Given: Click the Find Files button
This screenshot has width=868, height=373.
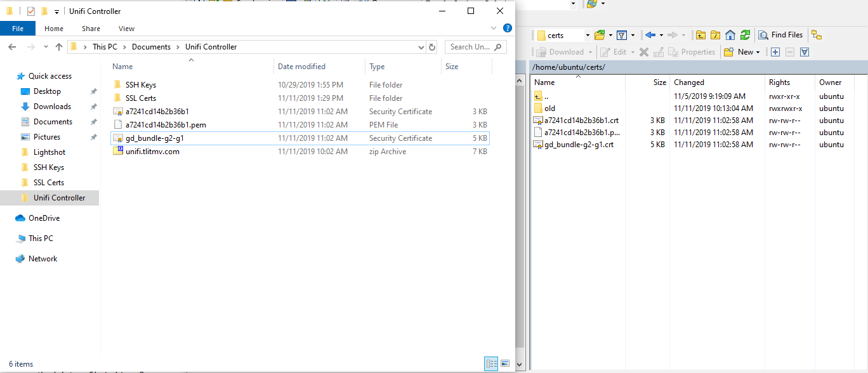Looking at the screenshot, I should tap(781, 35).
